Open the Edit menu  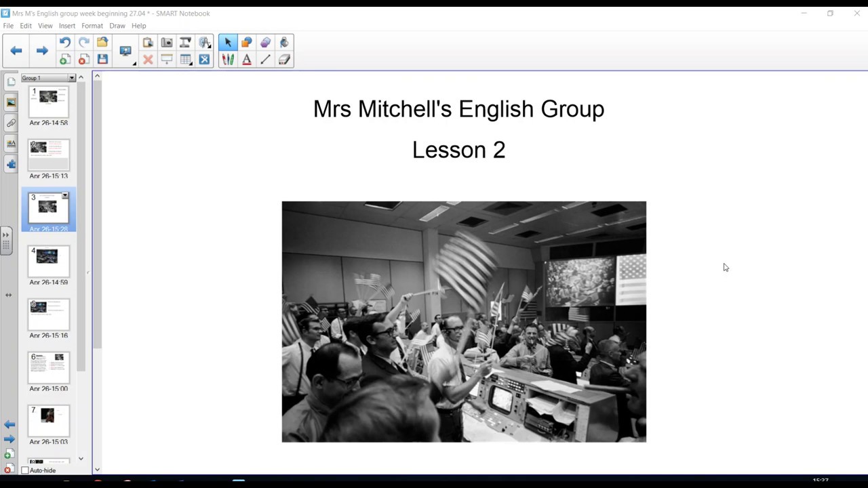(26, 26)
